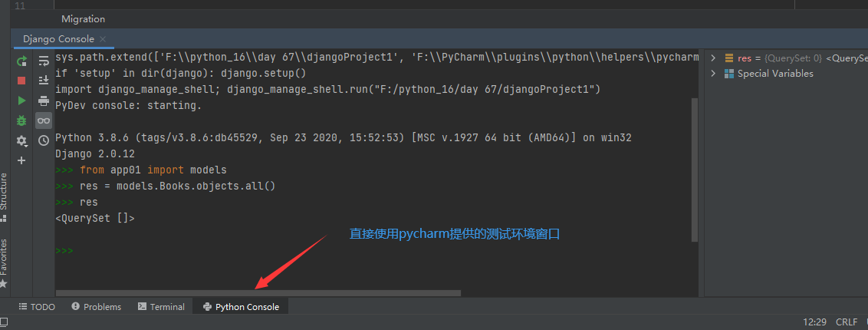
Task: Click the 'Django 2.0.12' output line
Action: (x=95, y=154)
